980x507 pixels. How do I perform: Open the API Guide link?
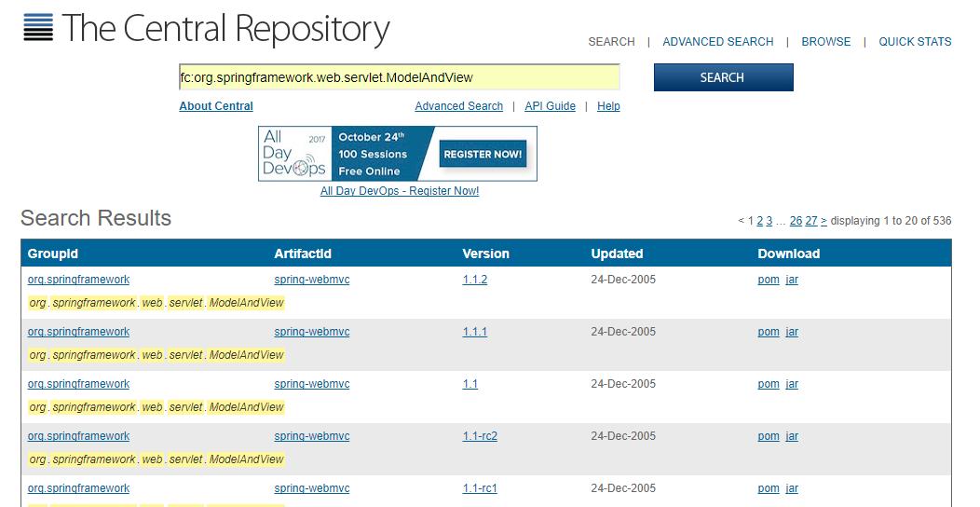click(550, 106)
